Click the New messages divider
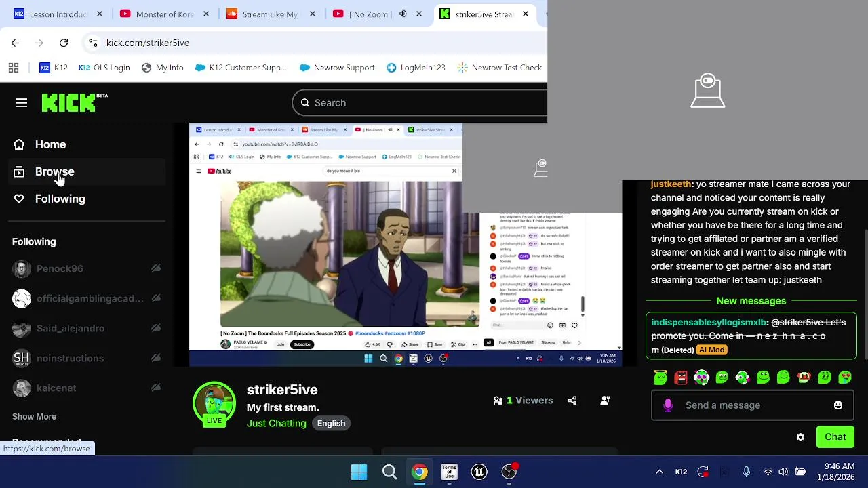The width and height of the screenshot is (868, 488). tap(751, 301)
